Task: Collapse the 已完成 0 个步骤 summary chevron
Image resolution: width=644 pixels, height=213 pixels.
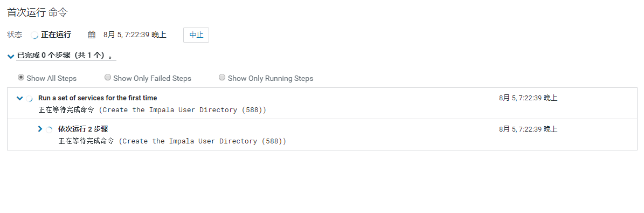Action: pos(11,56)
